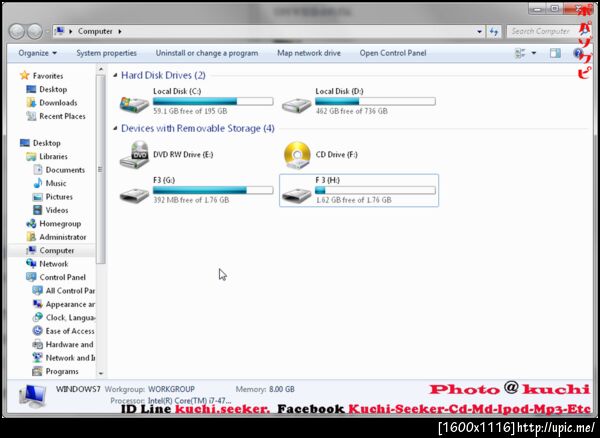Image resolution: width=600 pixels, height=438 pixels.
Task: Click the Clock, Language icon in sidebar
Action: point(38,318)
